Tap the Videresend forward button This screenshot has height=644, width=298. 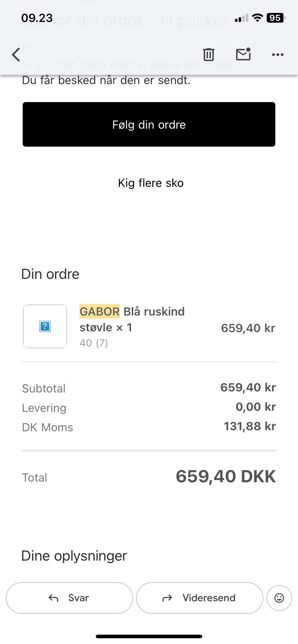click(x=200, y=598)
